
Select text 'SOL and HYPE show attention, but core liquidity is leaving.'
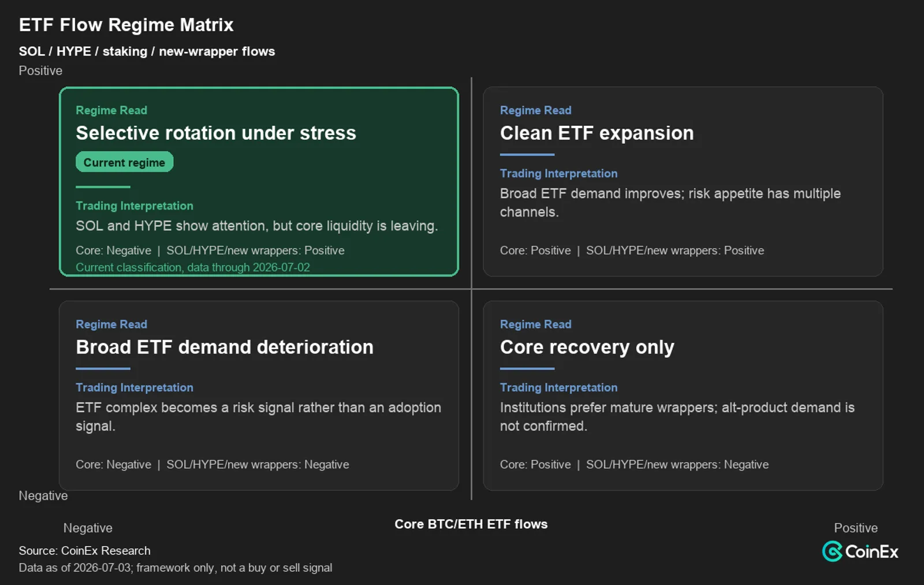[257, 226]
